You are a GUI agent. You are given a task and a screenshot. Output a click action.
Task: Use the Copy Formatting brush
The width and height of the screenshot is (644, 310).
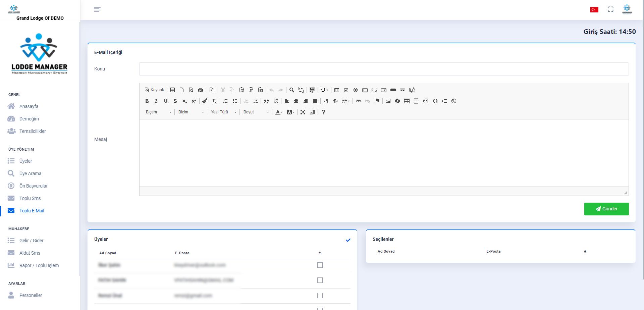coord(205,101)
